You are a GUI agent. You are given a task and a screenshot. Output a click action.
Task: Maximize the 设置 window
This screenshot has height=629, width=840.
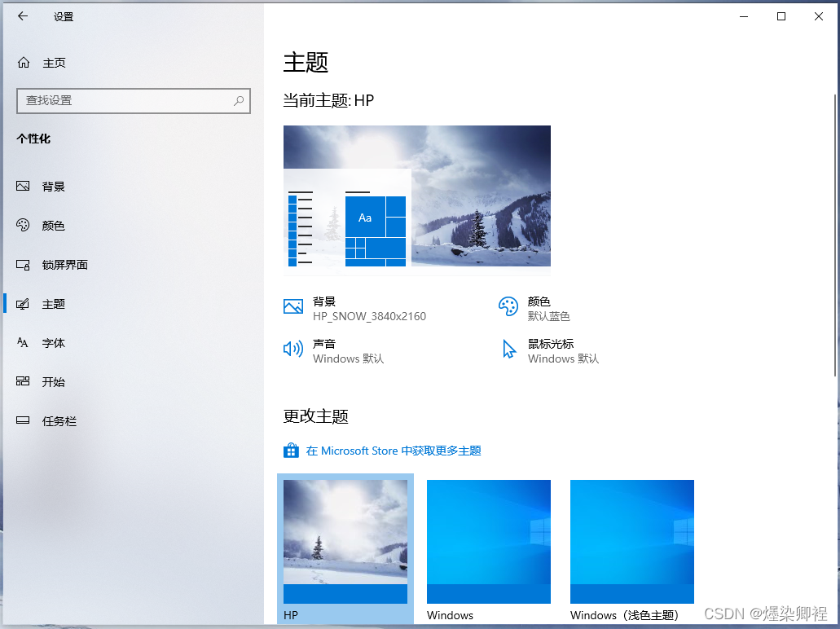coord(781,16)
